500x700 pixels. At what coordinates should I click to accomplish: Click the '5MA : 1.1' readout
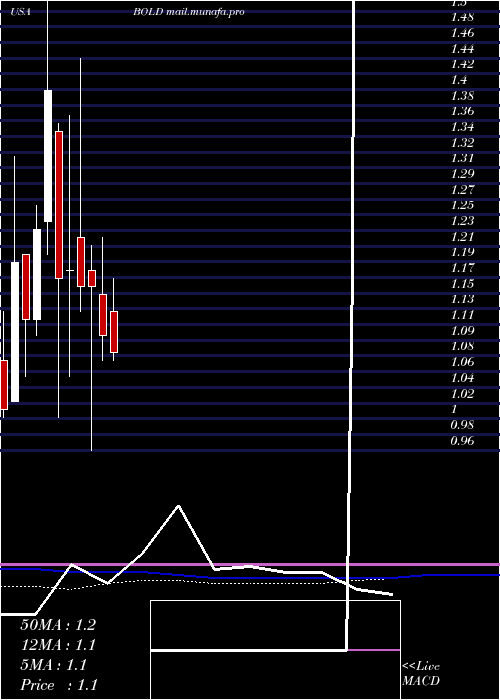click(54, 665)
